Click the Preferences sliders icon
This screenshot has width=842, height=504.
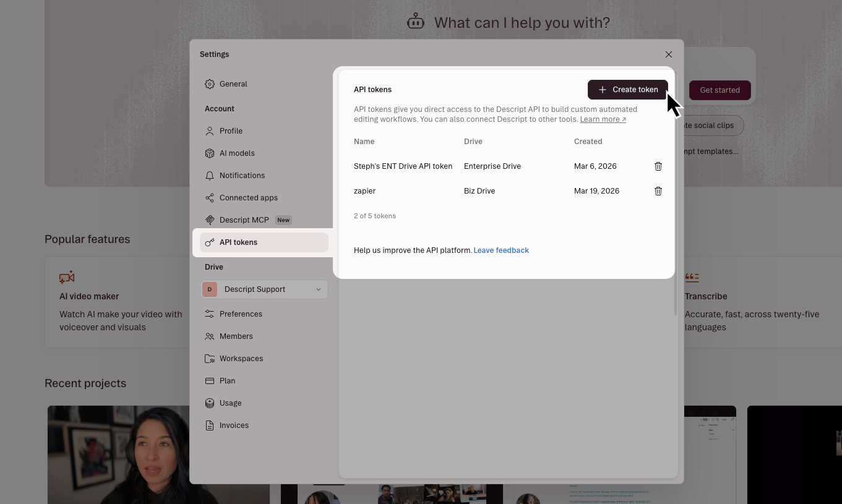pos(210,314)
